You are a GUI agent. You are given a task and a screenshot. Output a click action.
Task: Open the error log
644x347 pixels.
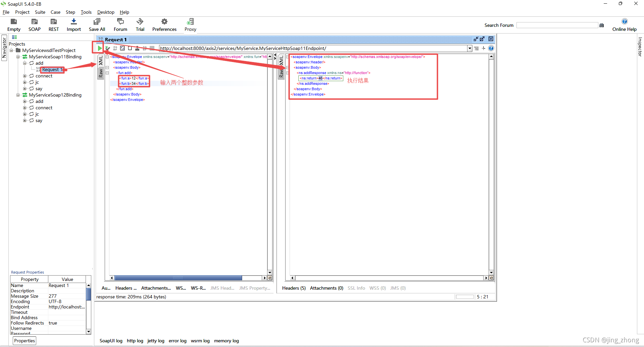(178, 341)
